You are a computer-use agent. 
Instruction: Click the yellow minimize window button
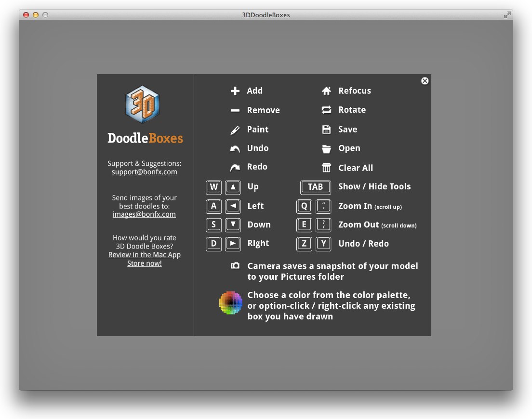tap(36, 15)
